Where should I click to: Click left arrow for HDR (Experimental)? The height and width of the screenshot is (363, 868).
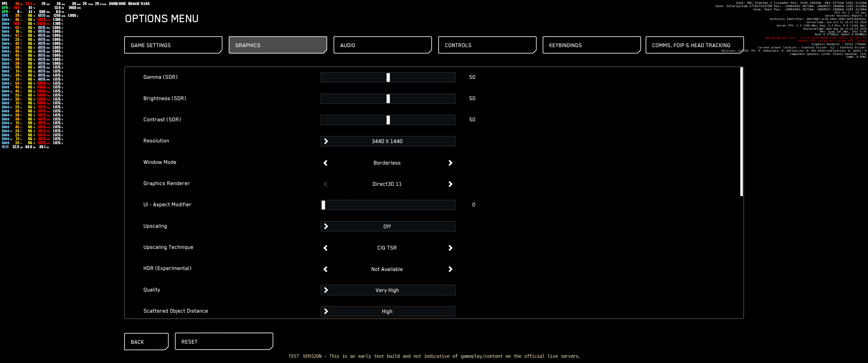pyautogui.click(x=325, y=269)
